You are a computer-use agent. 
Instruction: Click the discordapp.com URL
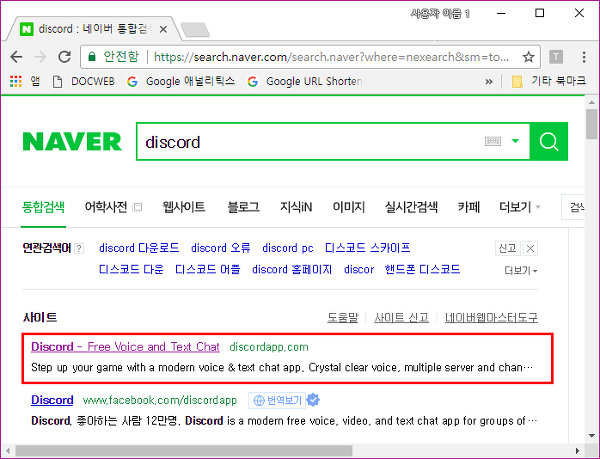pyautogui.click(x=269, y=347)
